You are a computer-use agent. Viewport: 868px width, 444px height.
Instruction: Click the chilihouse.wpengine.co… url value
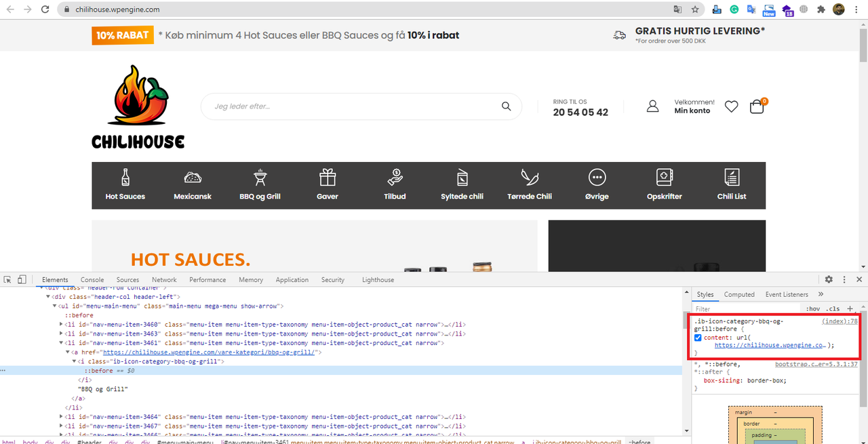coord(771,345)
